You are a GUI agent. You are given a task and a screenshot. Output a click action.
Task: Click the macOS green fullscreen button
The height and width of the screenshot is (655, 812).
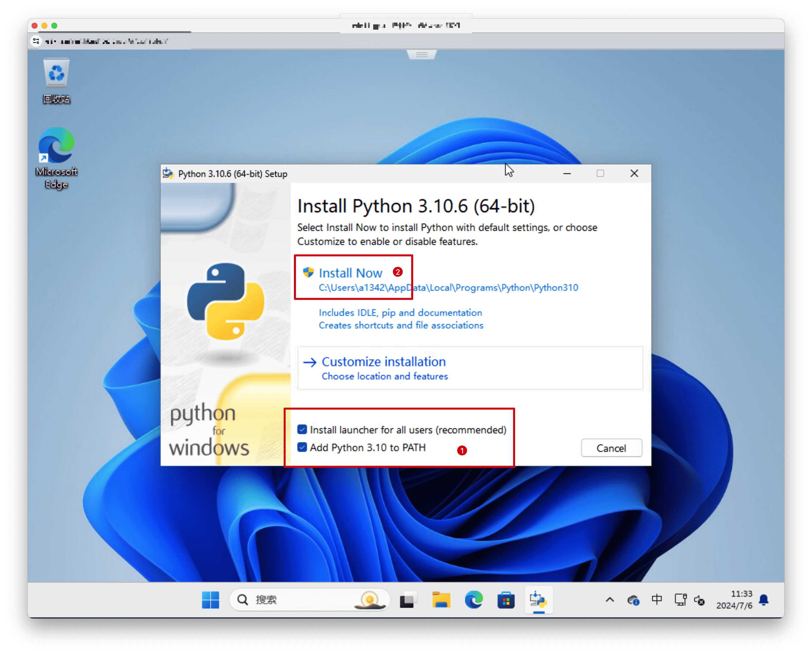(x=54, y=25)
